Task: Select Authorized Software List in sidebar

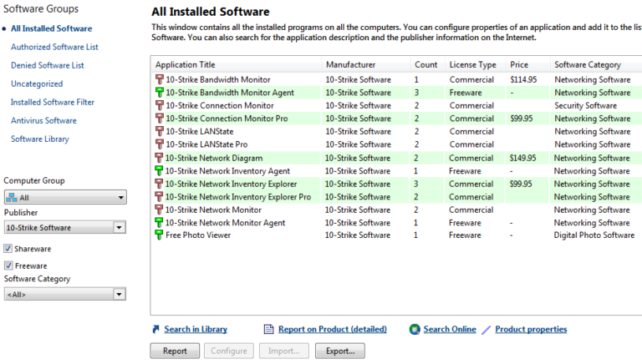Action: click(x=54, y=47)
